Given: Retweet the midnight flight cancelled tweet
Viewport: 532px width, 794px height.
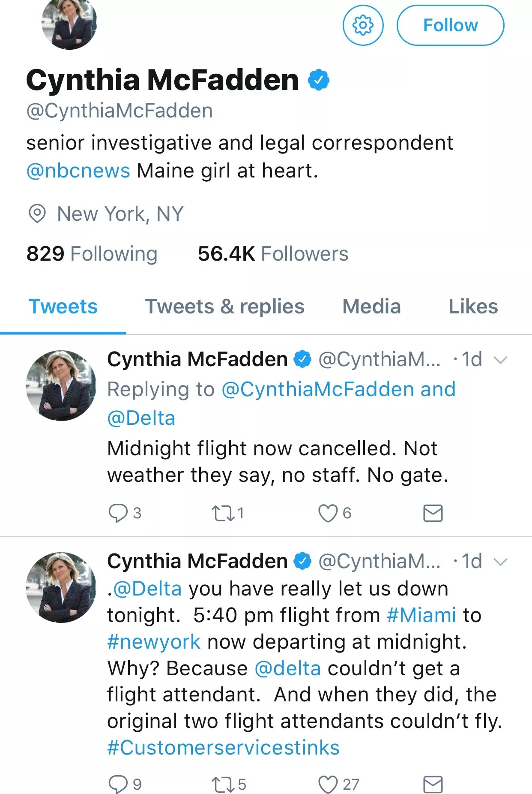Looking at the screenshot, I should coord(223,513).
